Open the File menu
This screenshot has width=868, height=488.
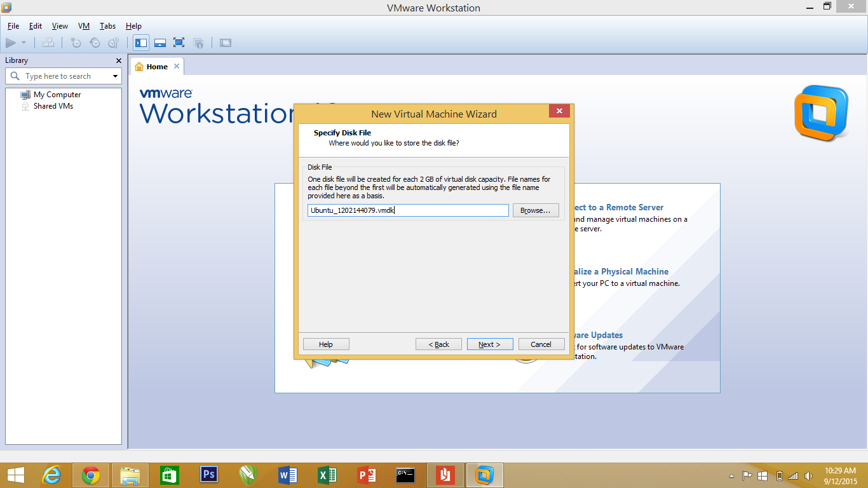coord(13,26)
